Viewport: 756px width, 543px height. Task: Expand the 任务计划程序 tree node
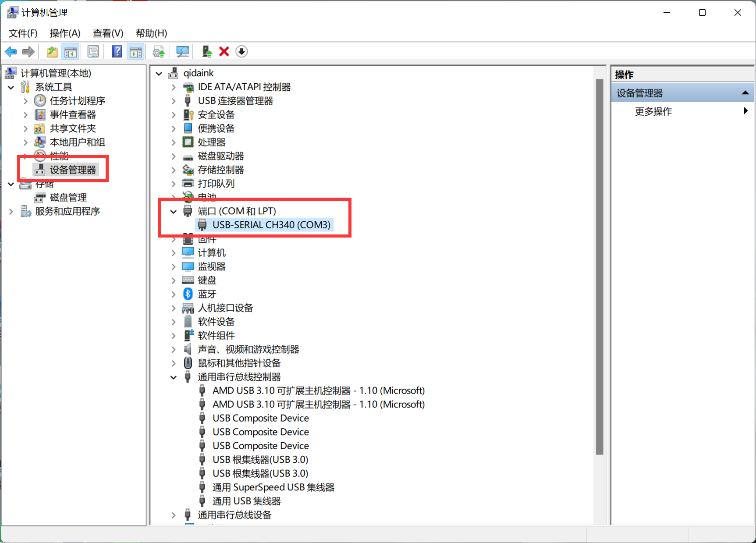[25, 101]
